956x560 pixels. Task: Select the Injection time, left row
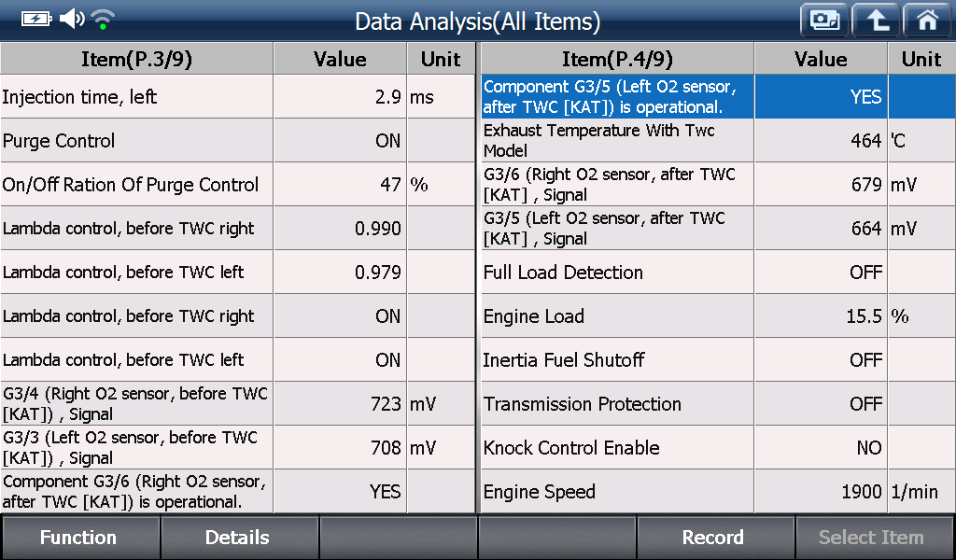pyautogui.click(x=238, y=96)
